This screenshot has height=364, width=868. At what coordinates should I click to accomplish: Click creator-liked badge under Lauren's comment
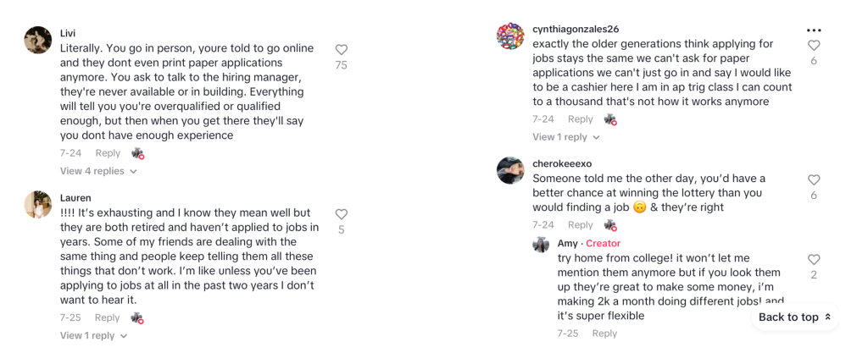(x=137, y=317)
